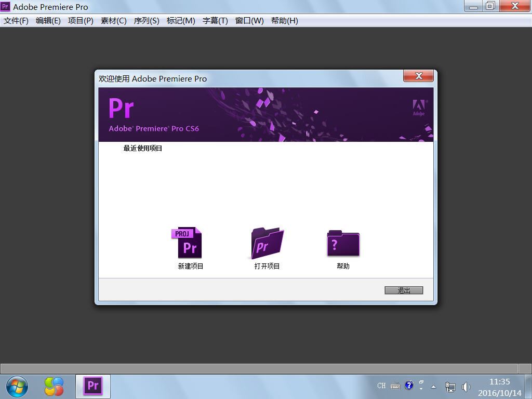532x399 pixels.
Task: Click the 新建项目 label text
Action: point(191,267)
